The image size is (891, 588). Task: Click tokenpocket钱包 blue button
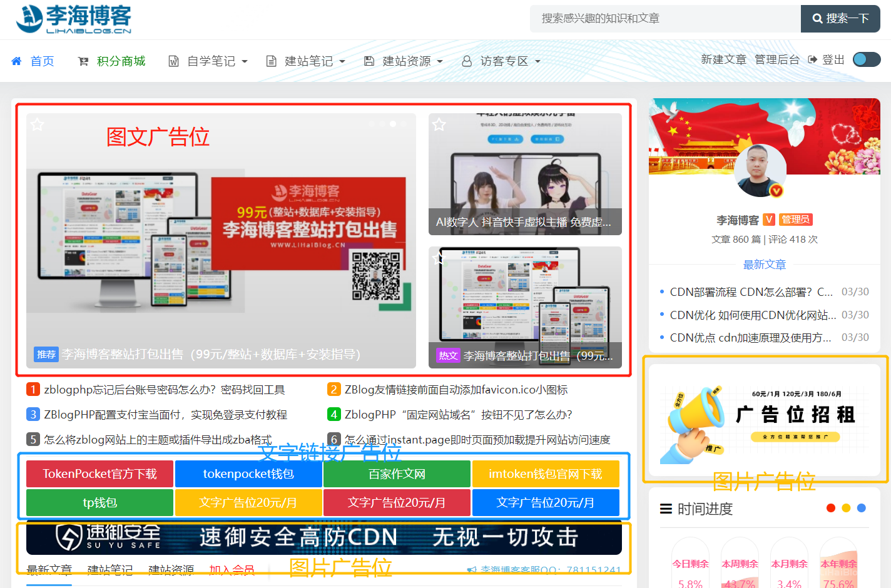[248, 474]
